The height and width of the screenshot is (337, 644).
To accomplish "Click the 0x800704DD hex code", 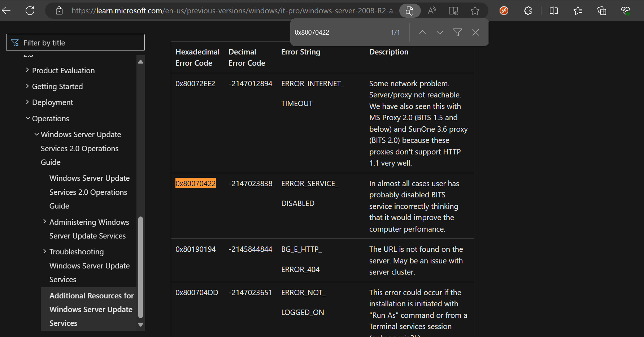I will click(x=197, y=293).
